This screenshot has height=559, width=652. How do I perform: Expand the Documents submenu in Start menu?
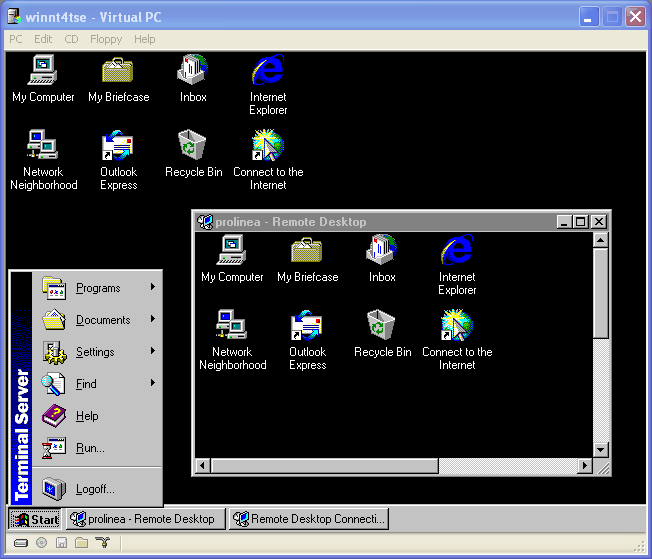click(x=97, y=320)
